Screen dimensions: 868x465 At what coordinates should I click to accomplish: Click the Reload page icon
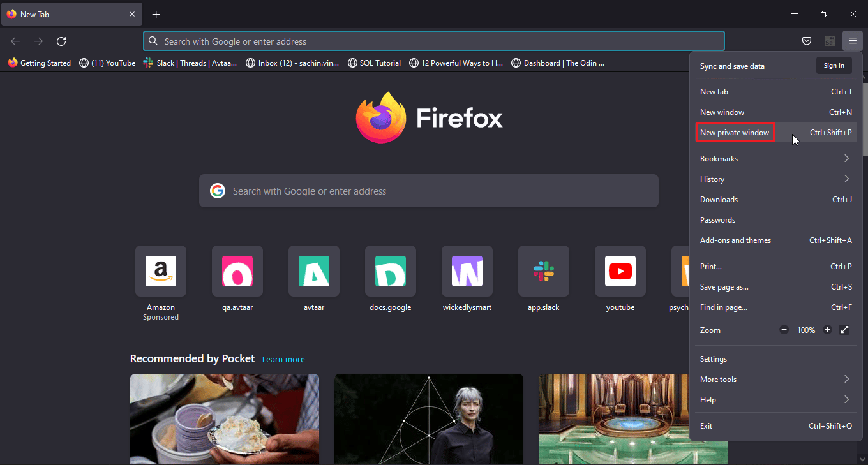pyautogui.click(x=61, y=41)
